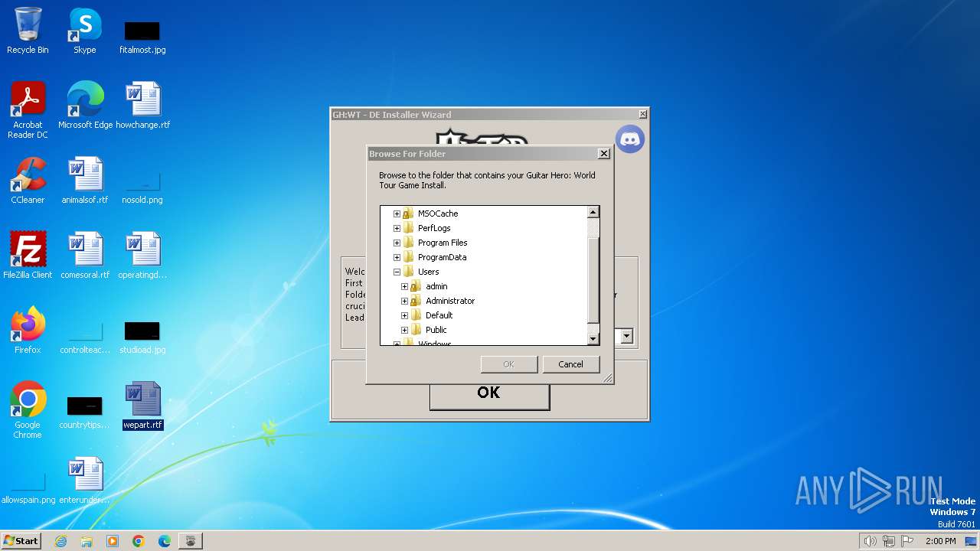Screen dimensions: 980x551
Task: Click folder tree scrollbar thumb
Action: click(593, 280)
